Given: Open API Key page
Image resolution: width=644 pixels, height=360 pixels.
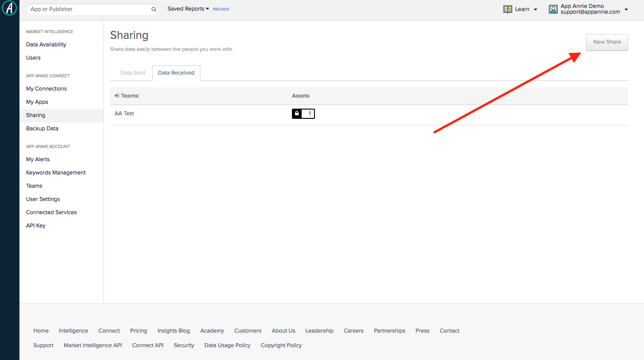Looking at the screenshot, I should (x=36, y=226).
